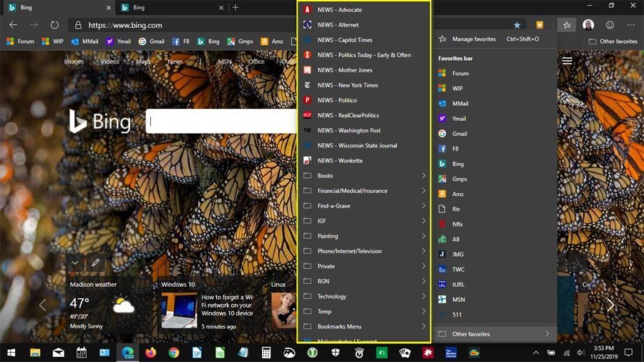The width and height of the screenshot is (644, 362).
Task: Click the browser back arrow
Action: (x=13, y=25)
